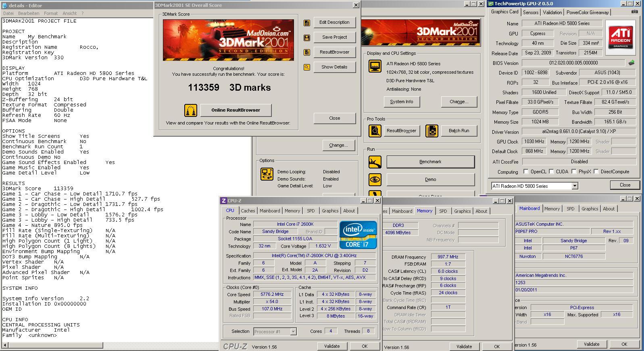This screenshot has width=644, height=351.
Task: Switch to SPD tab in front CPU-Z
Action: [x=311, y=211]
